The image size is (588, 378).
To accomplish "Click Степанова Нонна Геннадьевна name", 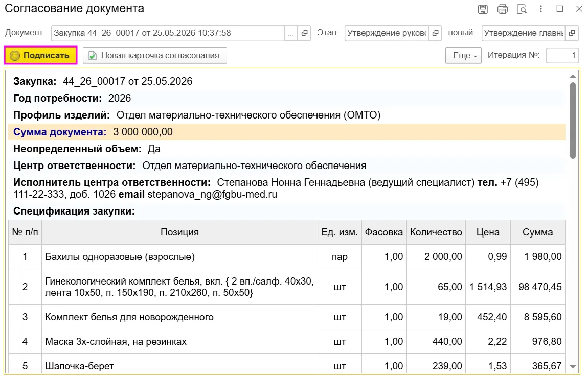I will click(291, 182).
